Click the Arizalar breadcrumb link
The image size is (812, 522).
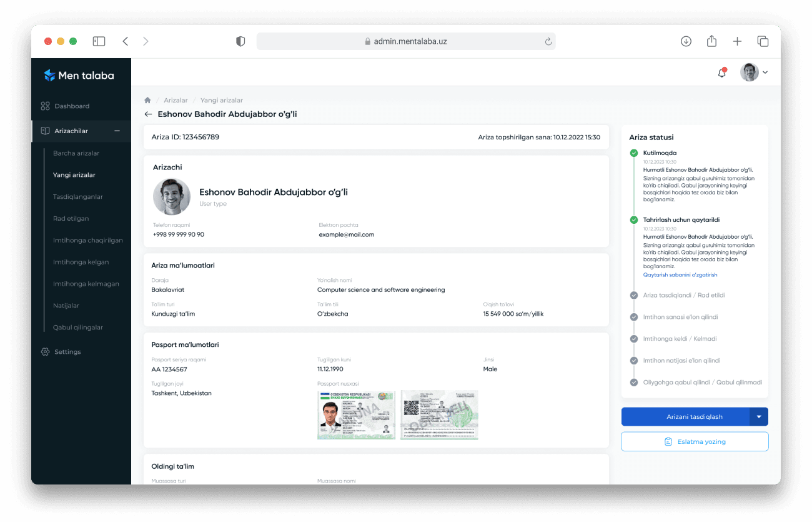[x=176, y=100]
